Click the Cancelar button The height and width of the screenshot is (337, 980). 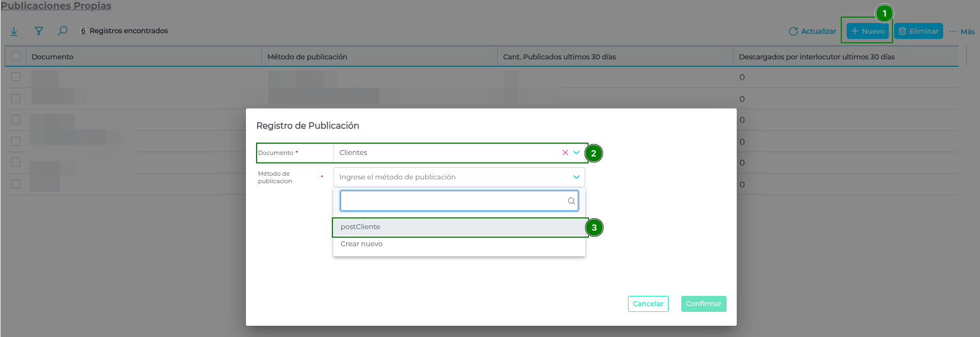[x=648, y=304]
